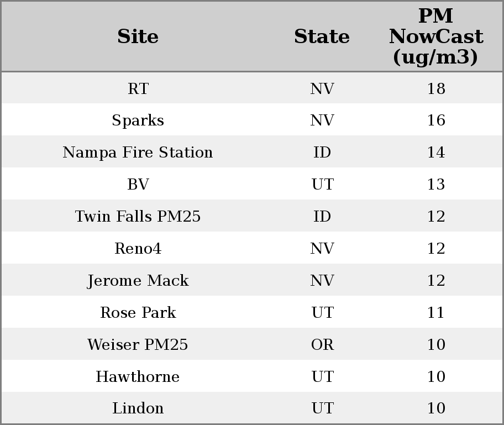Click the NowCast value 18 for RT

(435, 88)
